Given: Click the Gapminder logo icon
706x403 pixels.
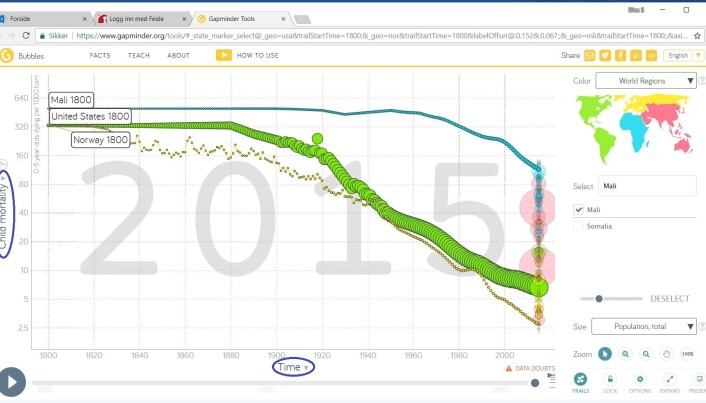Looking at the screenshot, I should click(7, 56).
